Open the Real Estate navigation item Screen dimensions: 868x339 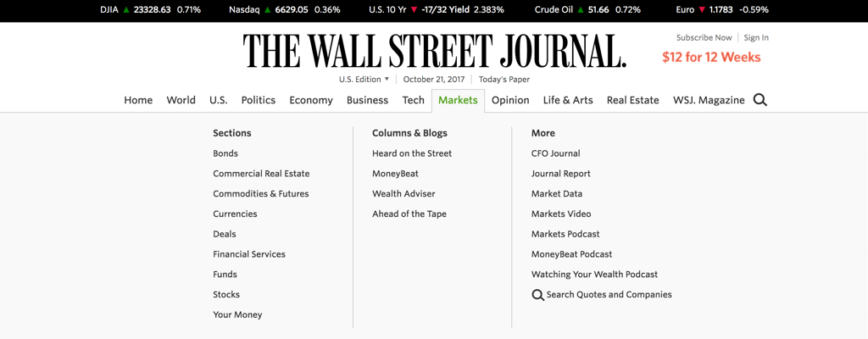click(x=632, y=100)
